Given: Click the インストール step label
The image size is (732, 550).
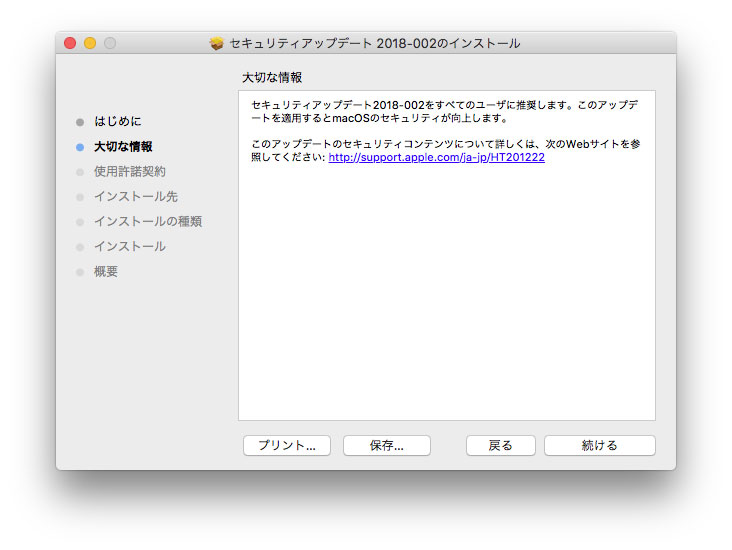Looking at the screenshot, I should (x=130, y=247).
